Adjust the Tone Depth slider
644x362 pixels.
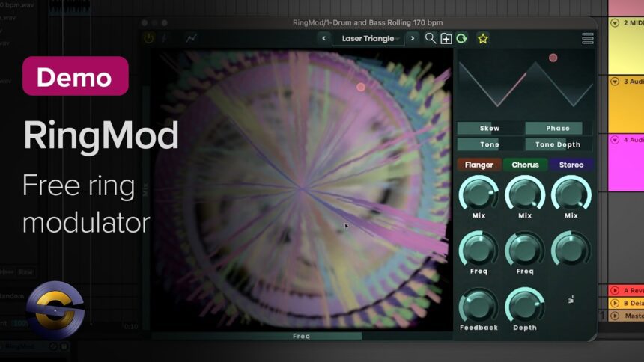point(558,144)
